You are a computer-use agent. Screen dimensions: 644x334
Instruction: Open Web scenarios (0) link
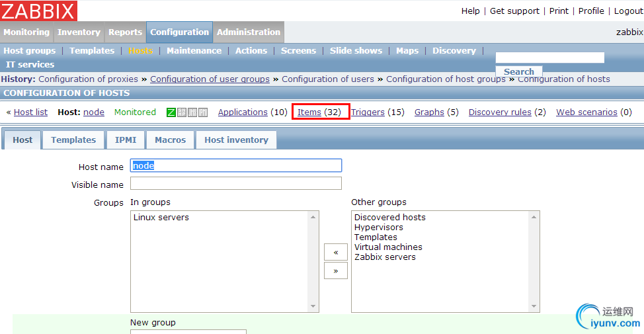point(586,112)
